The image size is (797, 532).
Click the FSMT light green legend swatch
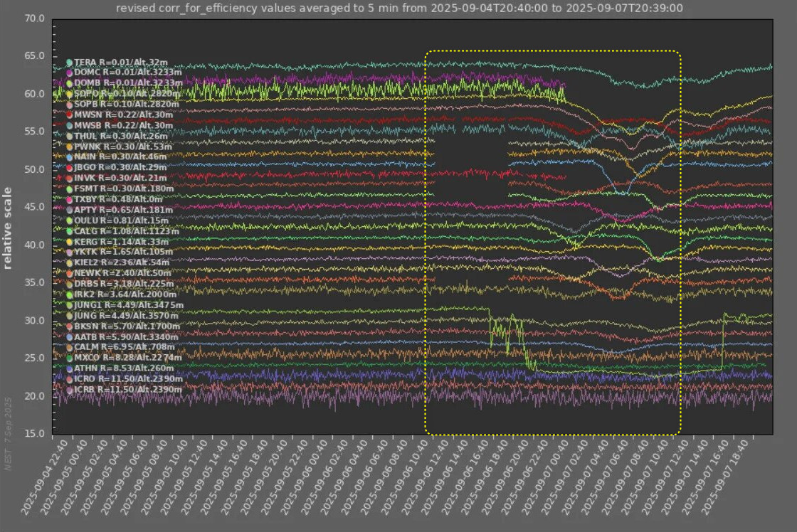70,188
